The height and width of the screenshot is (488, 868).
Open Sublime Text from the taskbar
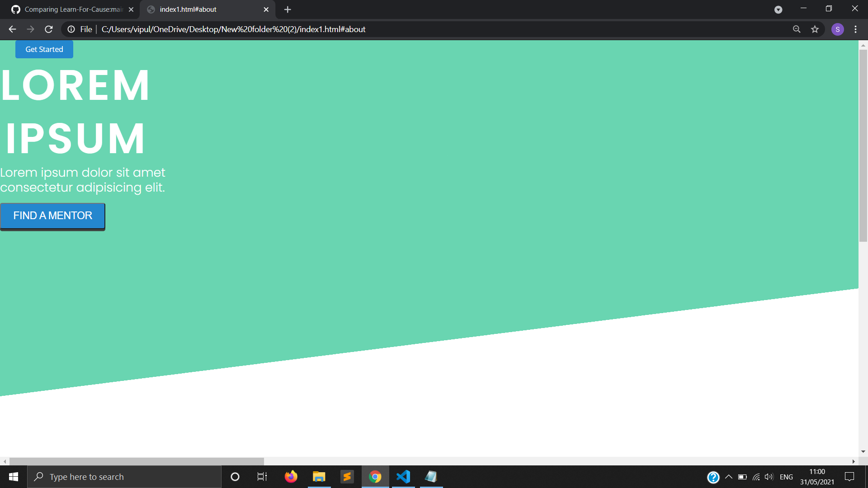[x=347, y=477]
